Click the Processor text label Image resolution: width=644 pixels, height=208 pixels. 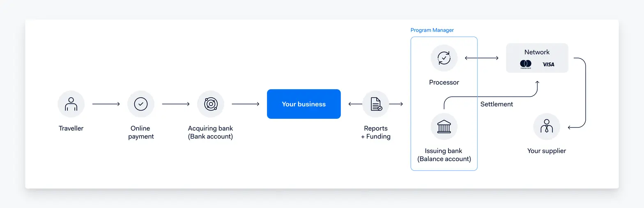pos(444,82)
